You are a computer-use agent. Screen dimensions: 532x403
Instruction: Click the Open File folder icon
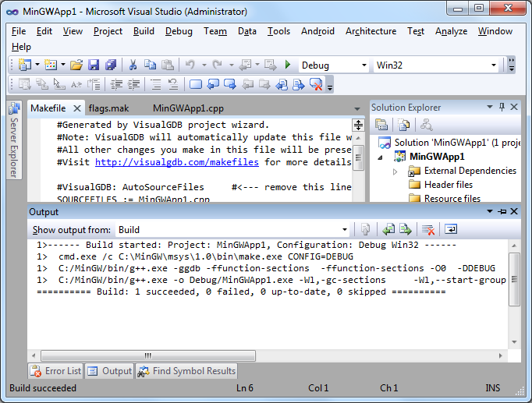coord(76,65)
